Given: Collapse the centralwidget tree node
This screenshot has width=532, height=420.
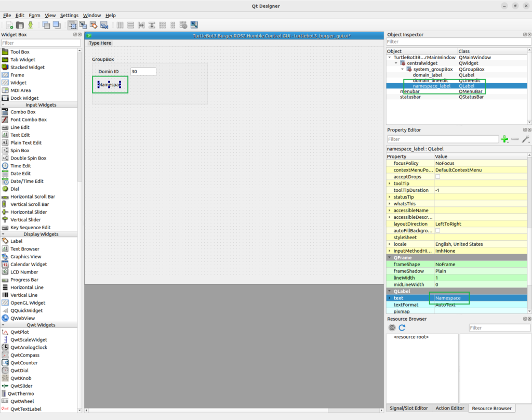Looking at the screenshot, I should coord(396,63).
